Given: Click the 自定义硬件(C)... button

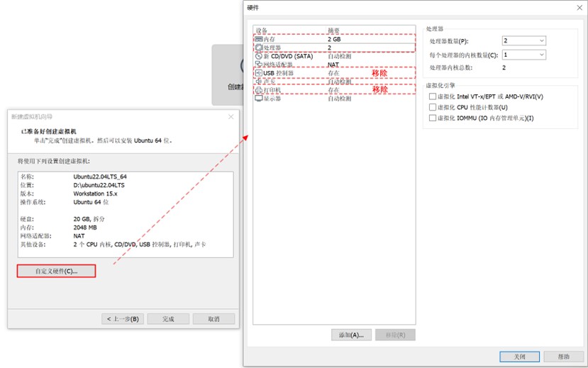Looking at the screenshot, I should [56, 271].
